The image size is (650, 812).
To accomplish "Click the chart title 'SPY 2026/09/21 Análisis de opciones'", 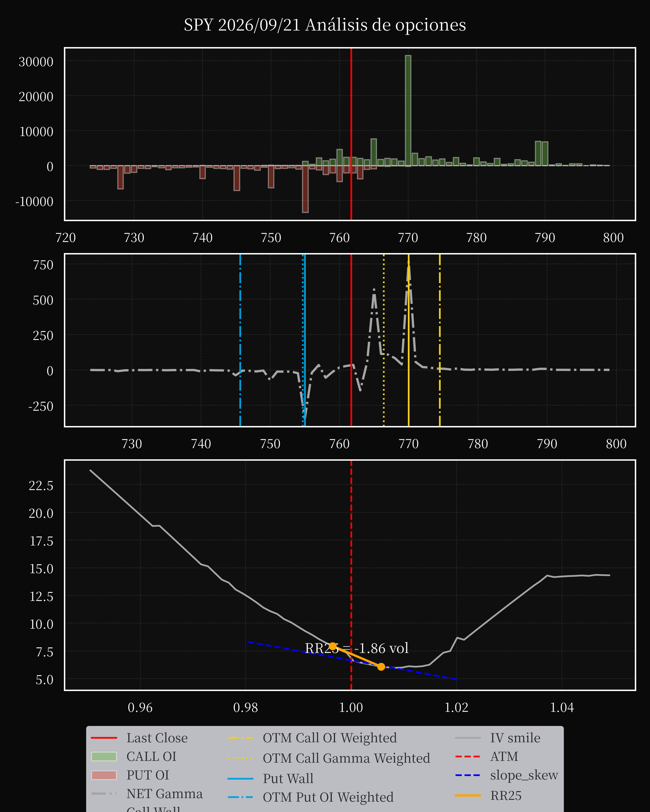I will 325,25.
